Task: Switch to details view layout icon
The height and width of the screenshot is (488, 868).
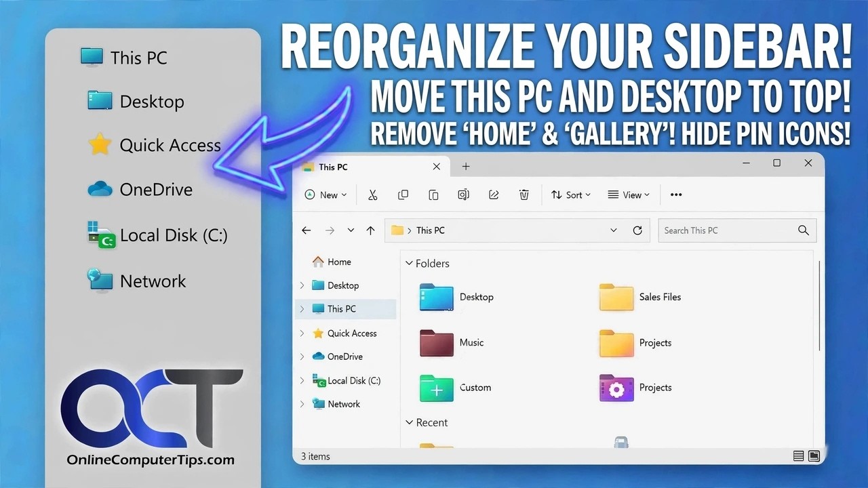Action: click(x=799, y=456)
